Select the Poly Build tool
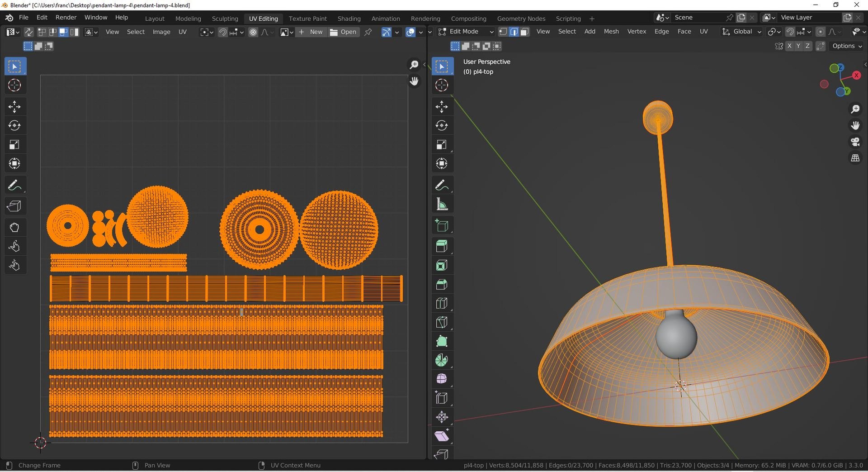The height and width of the screenshot is (472, 868). [x=442, y=341]
